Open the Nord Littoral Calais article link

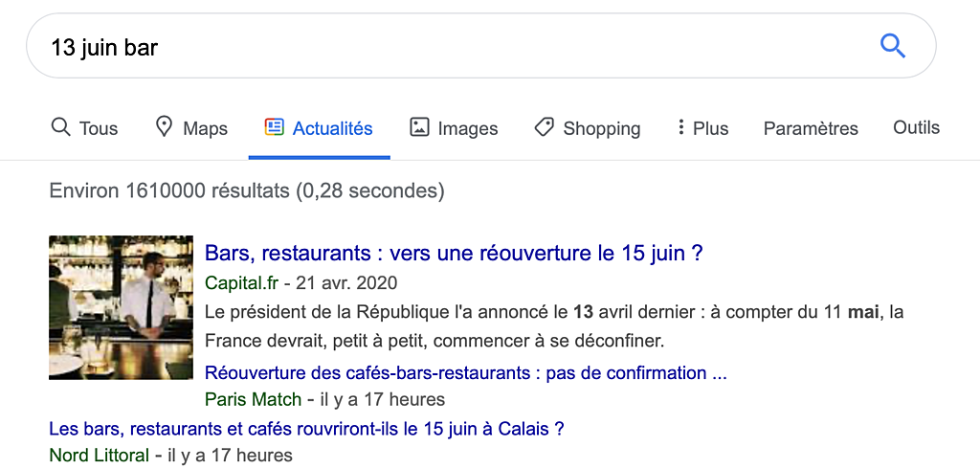click(307, 429)
